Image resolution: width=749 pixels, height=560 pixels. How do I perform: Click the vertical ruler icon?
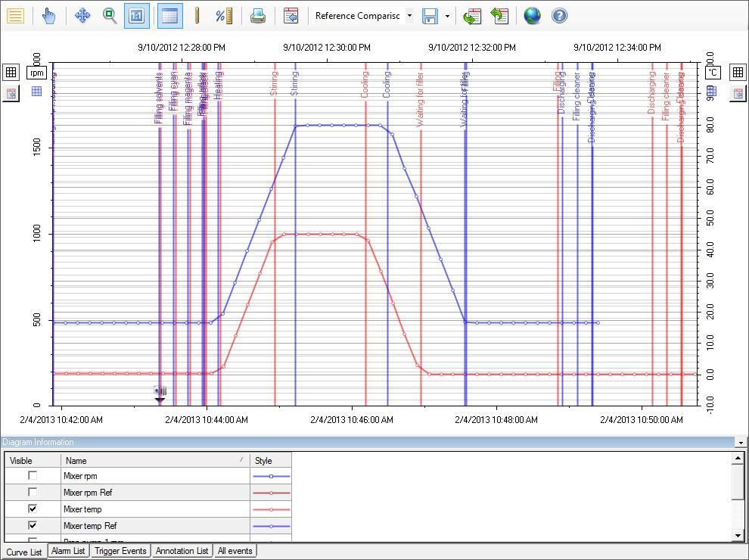[x=197, y=16]
